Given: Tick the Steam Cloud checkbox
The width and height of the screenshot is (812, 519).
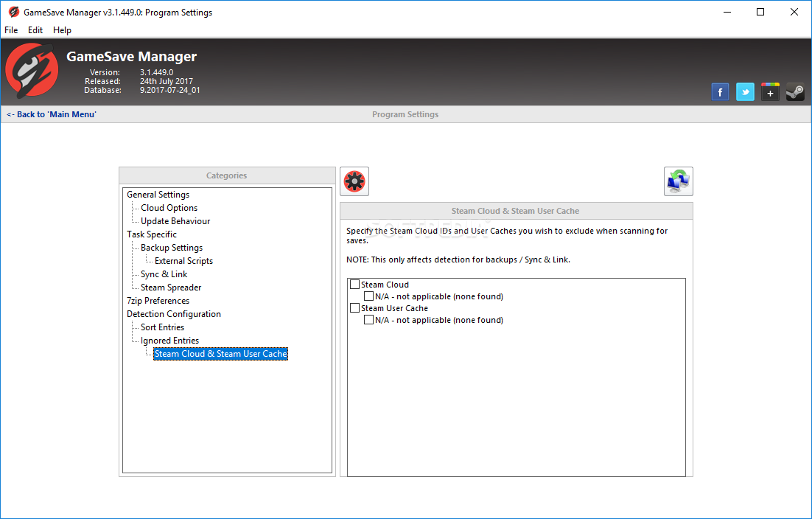Looking at the screenshot, I should [354, 285].
